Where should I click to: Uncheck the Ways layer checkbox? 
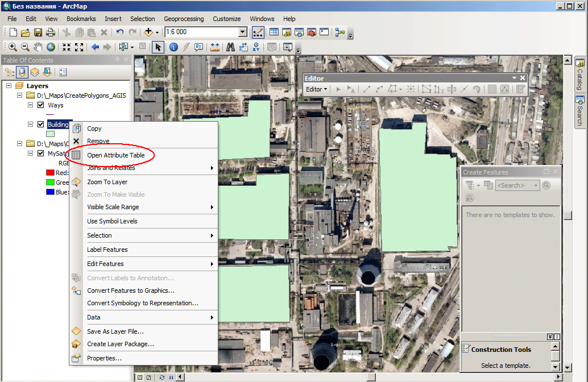41,105
